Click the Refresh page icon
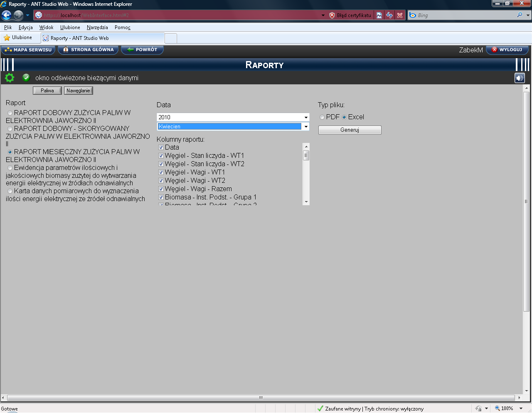 tap(389, 15)
